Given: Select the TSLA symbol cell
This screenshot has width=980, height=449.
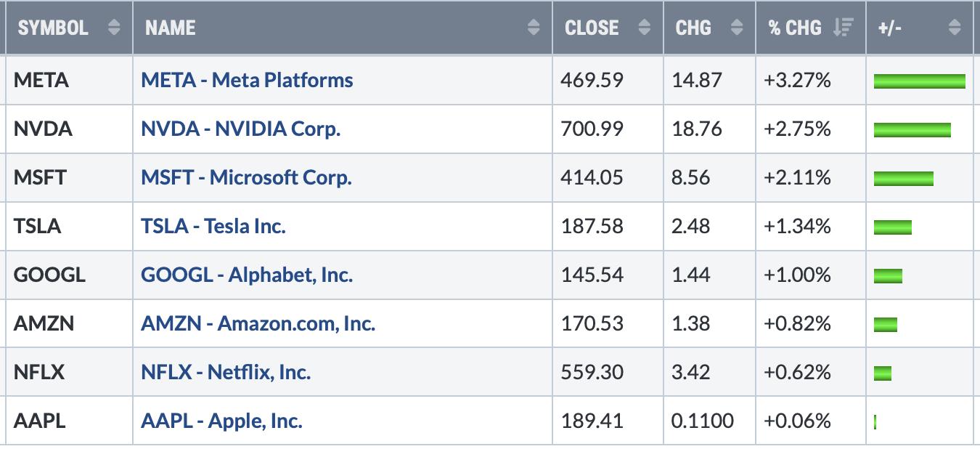Looking at the screenshot, I should click(69, 226).
